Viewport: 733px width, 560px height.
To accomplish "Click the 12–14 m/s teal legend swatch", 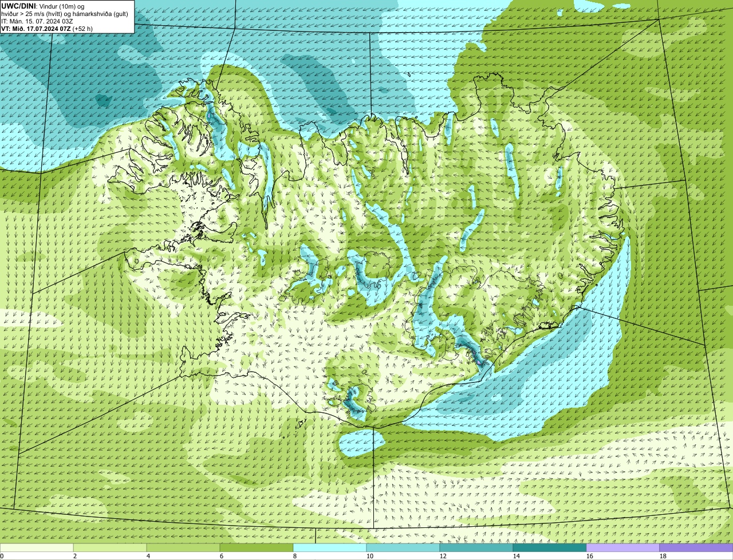I will pyautogui.click(x=476, y=548).
